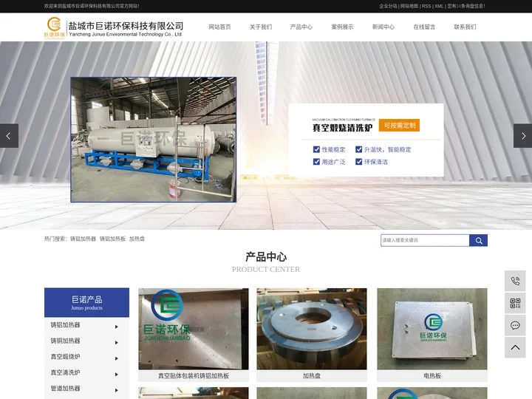Click back-to-top arrow icon
The image size is (532, 399).
click(x=515, y=347)
